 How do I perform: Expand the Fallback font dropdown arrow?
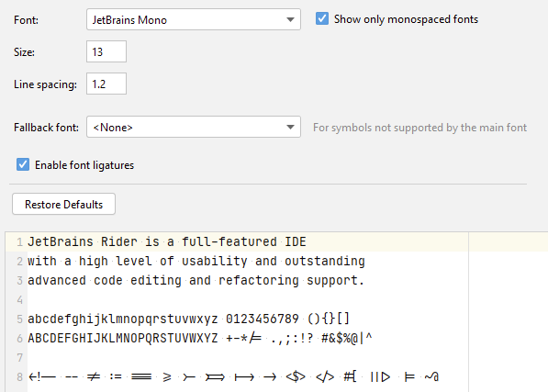coord(290,128)
